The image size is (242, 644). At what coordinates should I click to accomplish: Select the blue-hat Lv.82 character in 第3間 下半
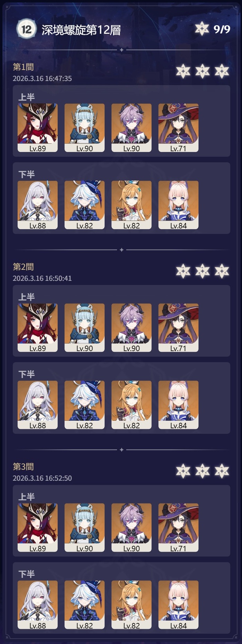pos(85,605)
